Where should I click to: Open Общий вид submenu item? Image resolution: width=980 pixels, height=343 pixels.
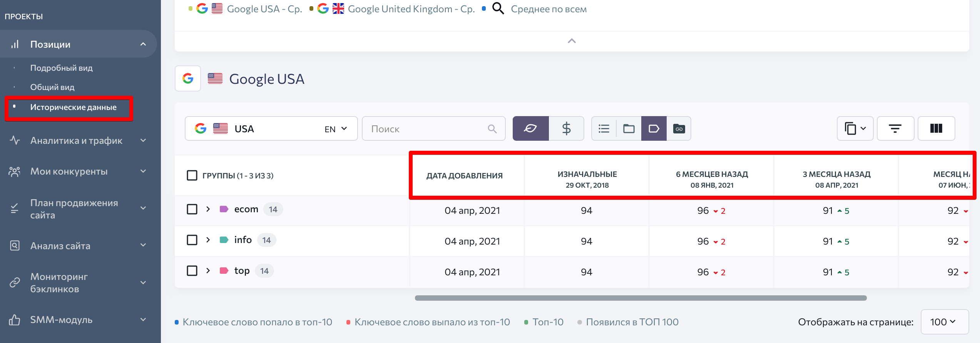point(52,87)
